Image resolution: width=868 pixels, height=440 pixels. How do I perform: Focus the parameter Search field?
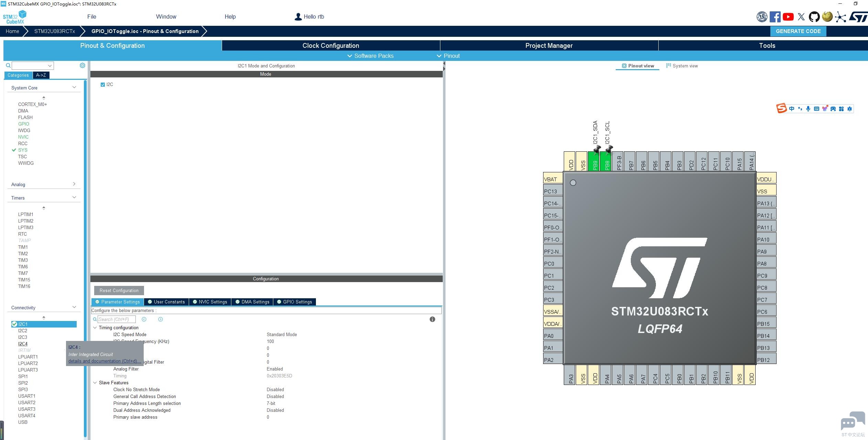click(117, 319)
